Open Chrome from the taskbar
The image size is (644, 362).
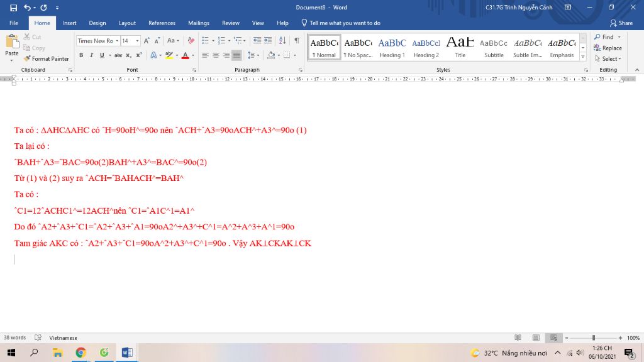pos(80,353)
